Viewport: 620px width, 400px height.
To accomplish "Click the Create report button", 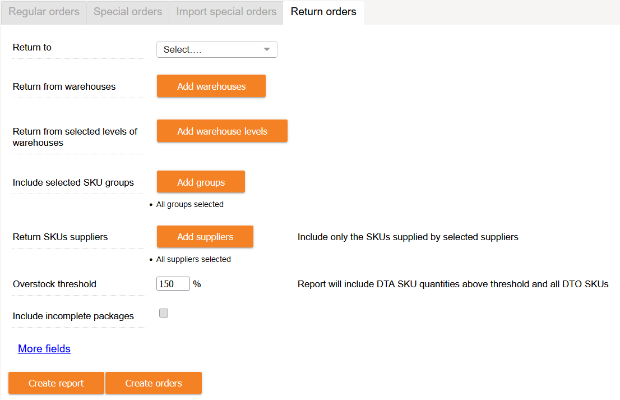I will pos(56,383).
